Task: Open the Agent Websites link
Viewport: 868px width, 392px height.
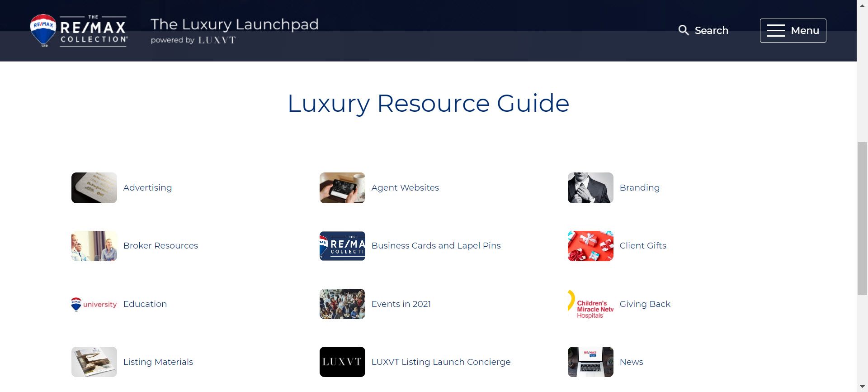Action: point(405,188)
